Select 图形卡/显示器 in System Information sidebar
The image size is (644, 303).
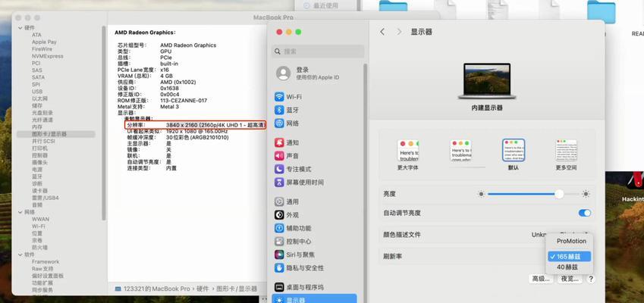pos(56,134)
